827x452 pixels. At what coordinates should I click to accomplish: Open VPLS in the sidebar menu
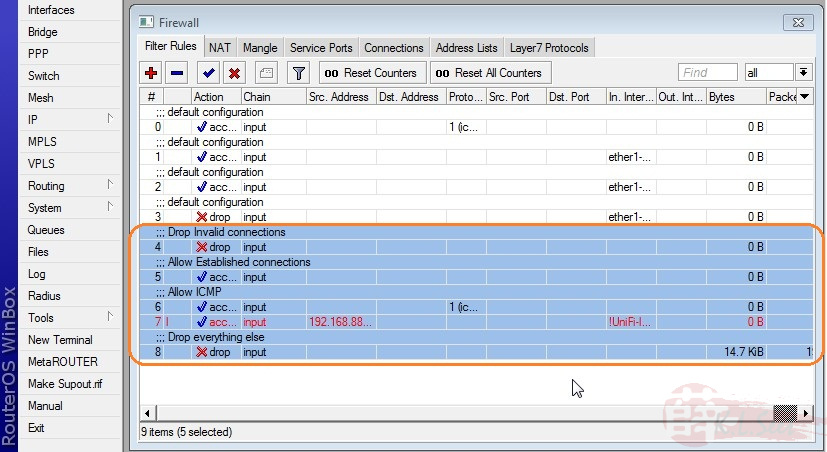click(70, 164)
